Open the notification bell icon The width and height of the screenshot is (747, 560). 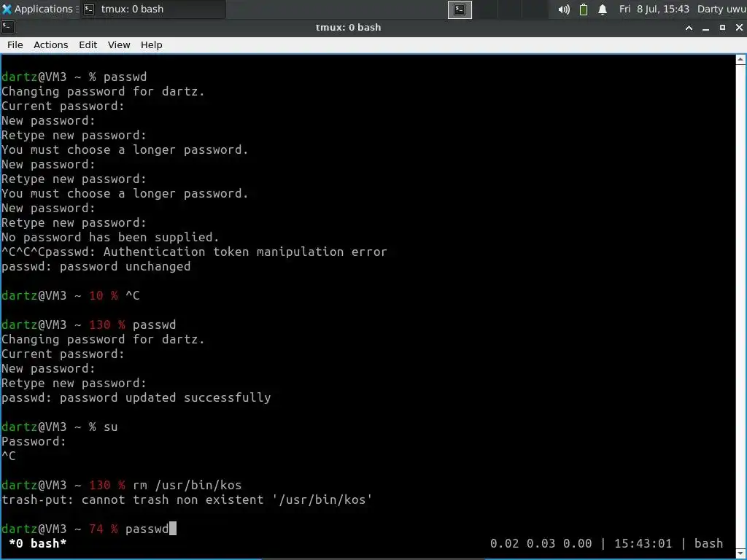click(x=602, y=9)
